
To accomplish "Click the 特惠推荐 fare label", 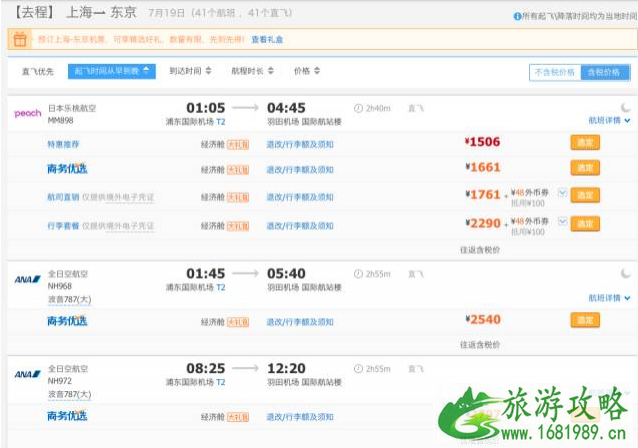I will 63,144.
